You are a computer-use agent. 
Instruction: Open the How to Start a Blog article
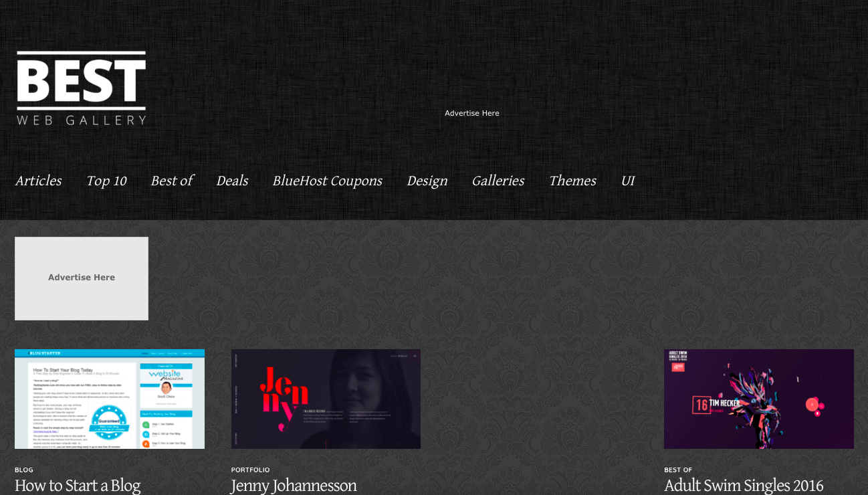pyautogui.click(x=78, y=486)
